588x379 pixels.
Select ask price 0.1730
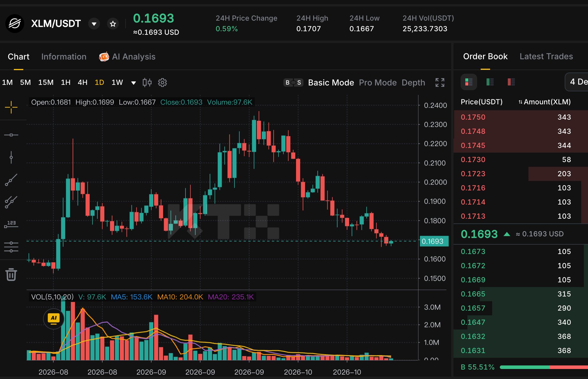click(473, 159)
